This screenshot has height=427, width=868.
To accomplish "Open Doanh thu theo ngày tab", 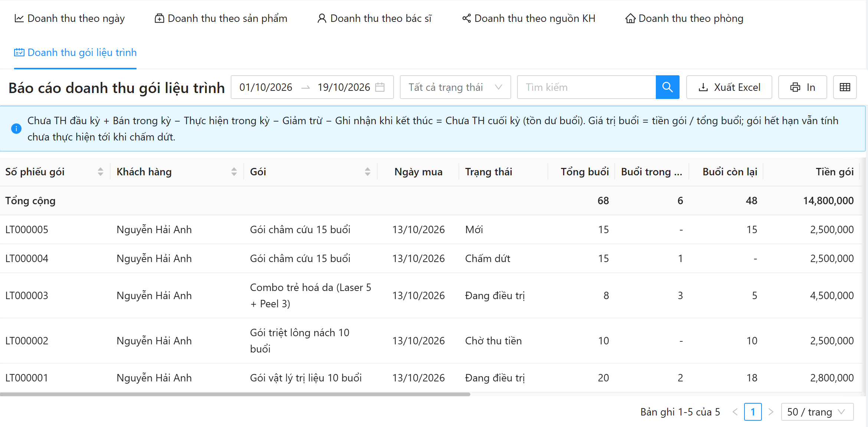I will click(x=69, y=18).
